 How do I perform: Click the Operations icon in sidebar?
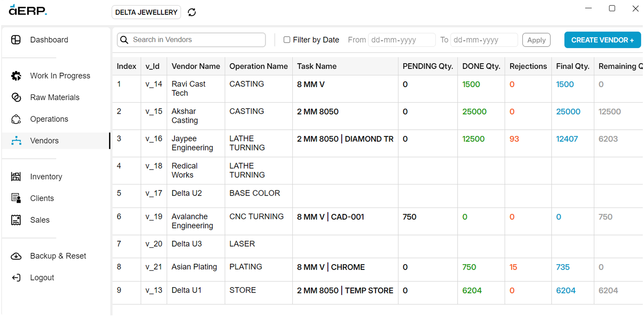[16, 119]
